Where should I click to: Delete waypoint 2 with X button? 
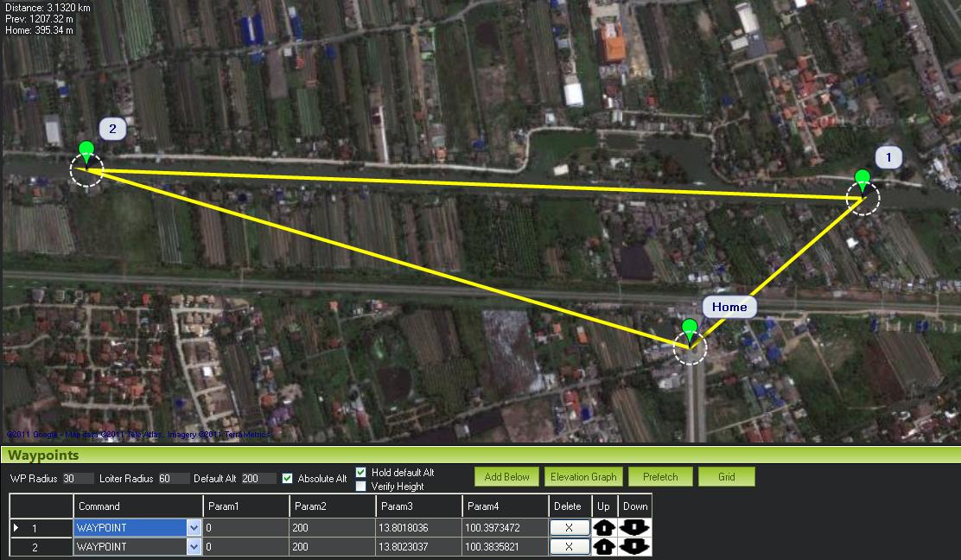[x=570, y=547]
